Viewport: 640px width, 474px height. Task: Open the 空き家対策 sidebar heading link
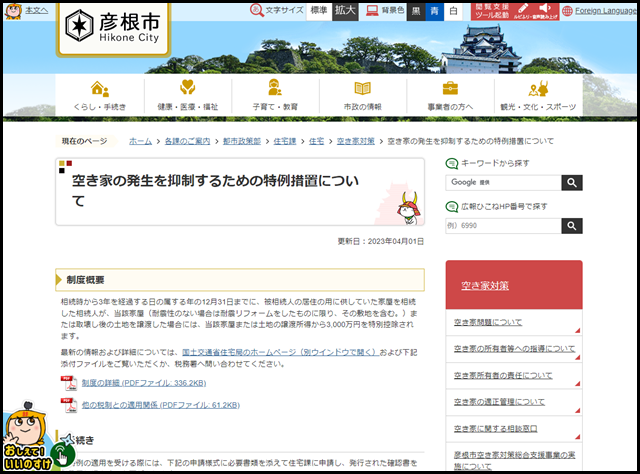coord(485,286)
